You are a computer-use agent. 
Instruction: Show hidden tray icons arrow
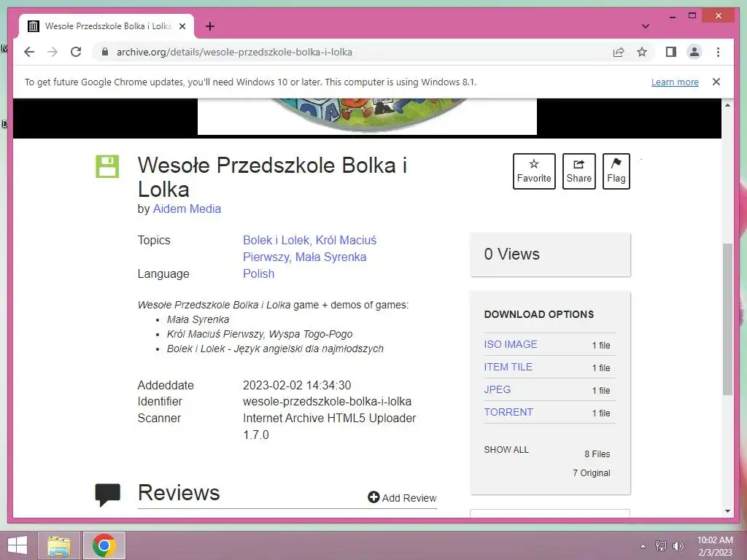tap(643, 546)
